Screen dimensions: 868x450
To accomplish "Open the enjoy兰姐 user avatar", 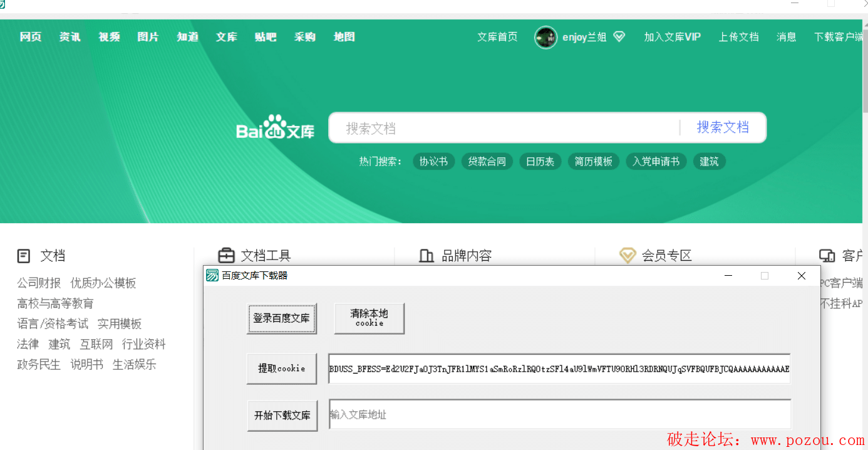I will point(545,38).
